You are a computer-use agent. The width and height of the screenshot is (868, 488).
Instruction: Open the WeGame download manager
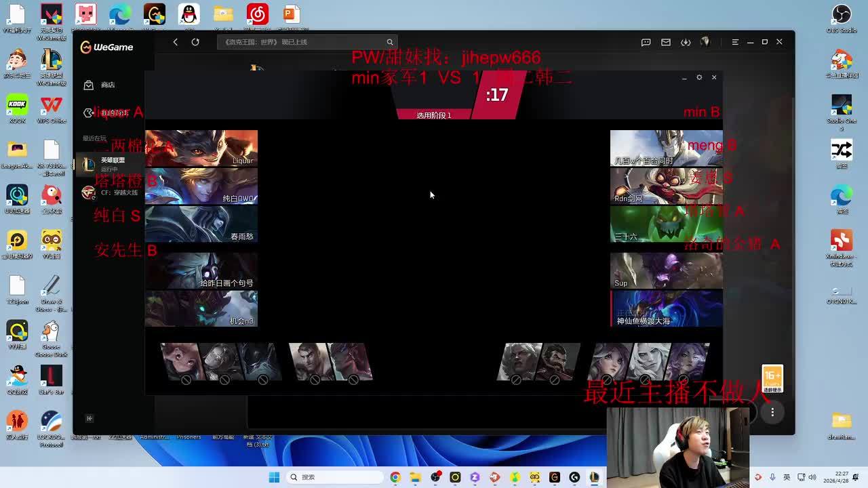click(686, 42)
